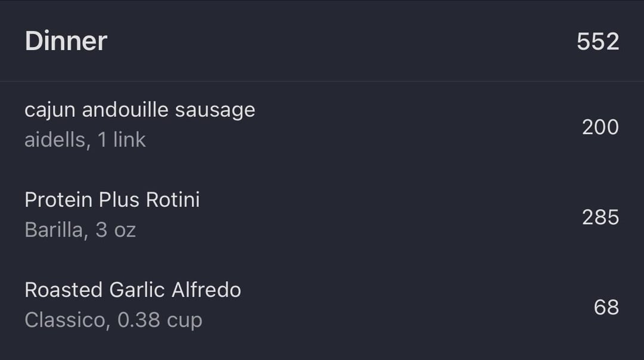This screenshot has width=644, height=360.
Task: Open the Protein Plus Rotini entry
Action: 322,216
